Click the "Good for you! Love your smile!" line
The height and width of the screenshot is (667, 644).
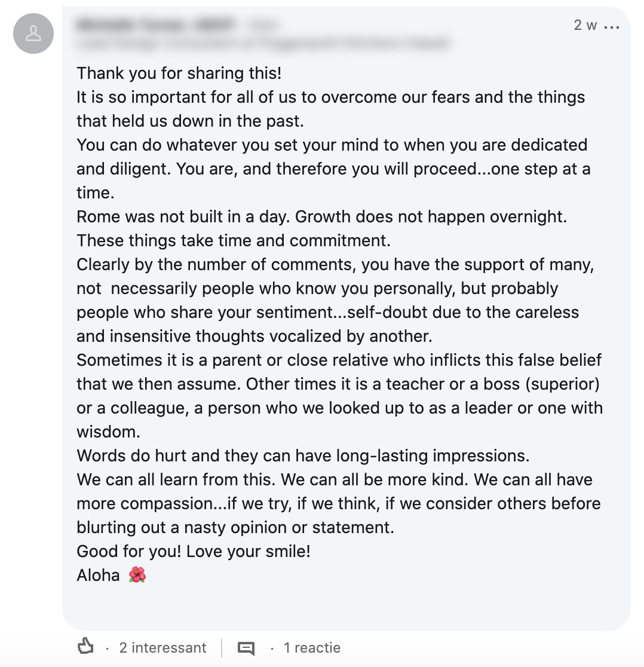tap(194, 551)
